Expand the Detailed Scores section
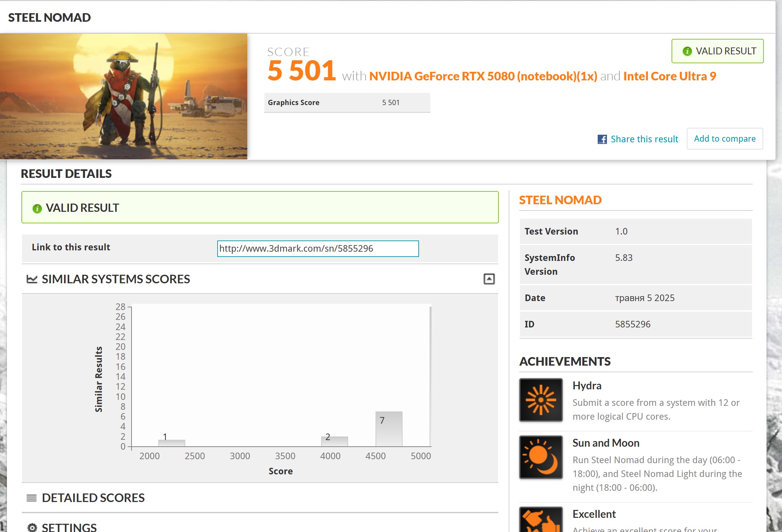 (93, 498)
